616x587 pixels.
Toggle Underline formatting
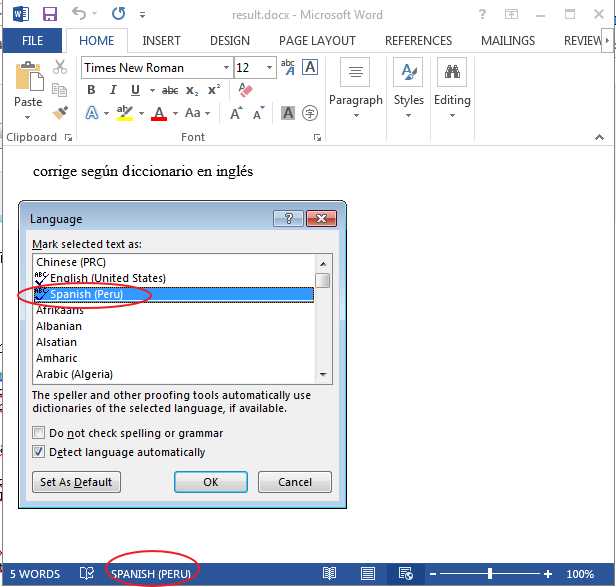point(135,90)
